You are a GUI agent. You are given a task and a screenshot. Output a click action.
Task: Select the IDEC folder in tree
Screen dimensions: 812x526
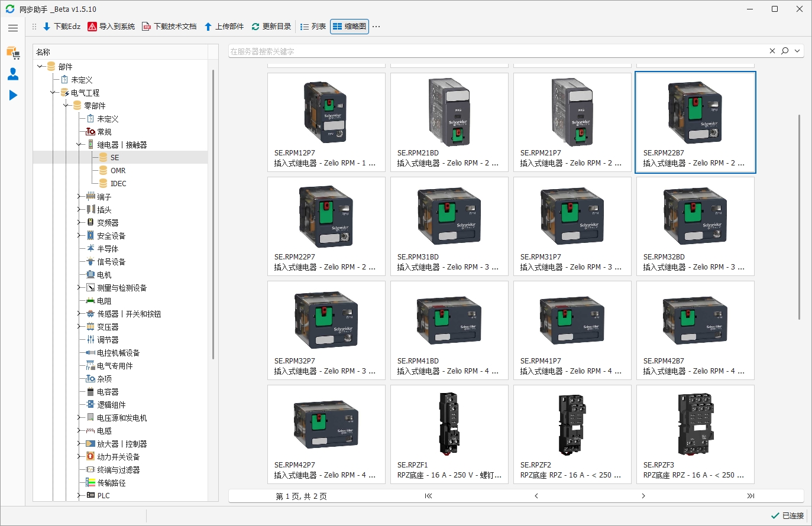pyautogui.click(x=118, y=184)
